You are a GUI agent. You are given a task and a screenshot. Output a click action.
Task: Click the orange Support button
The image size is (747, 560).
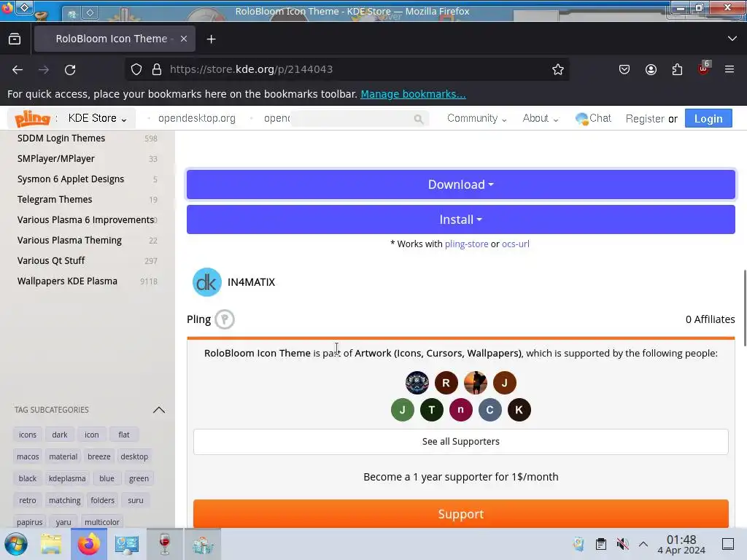coord(461,514)
